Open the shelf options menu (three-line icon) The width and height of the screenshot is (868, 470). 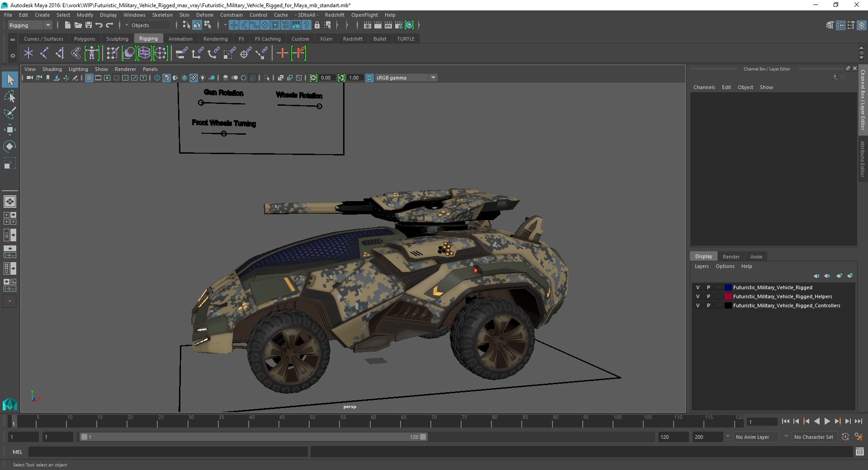point(13,40)
